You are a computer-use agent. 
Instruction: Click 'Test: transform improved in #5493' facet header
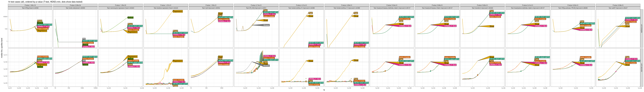[x=483, y=8]
